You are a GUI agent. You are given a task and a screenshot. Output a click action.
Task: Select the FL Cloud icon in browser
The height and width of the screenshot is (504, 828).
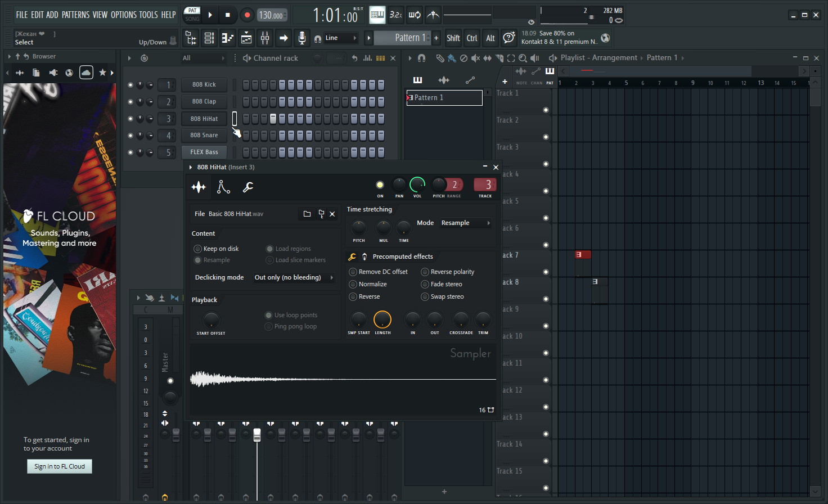(86, 73)
